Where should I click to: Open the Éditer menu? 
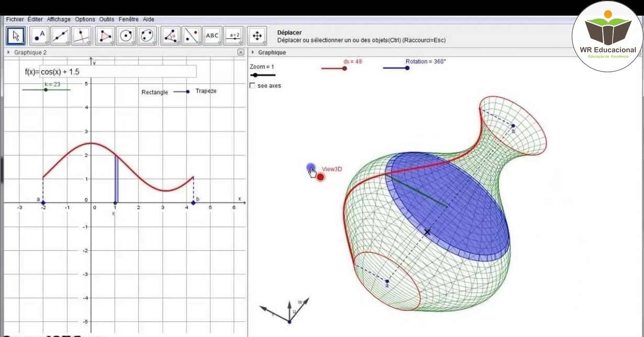pyautogui.click(x=35, y=19)
